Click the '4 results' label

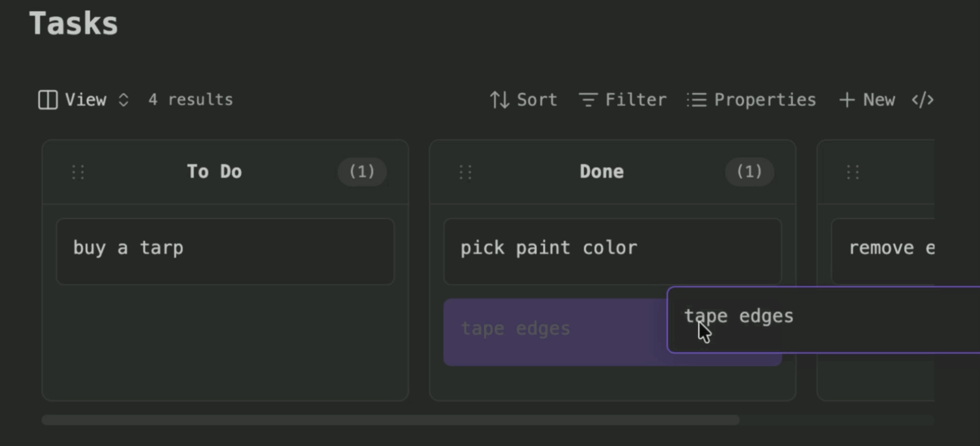pyautogui.click(x=191, y=100)
